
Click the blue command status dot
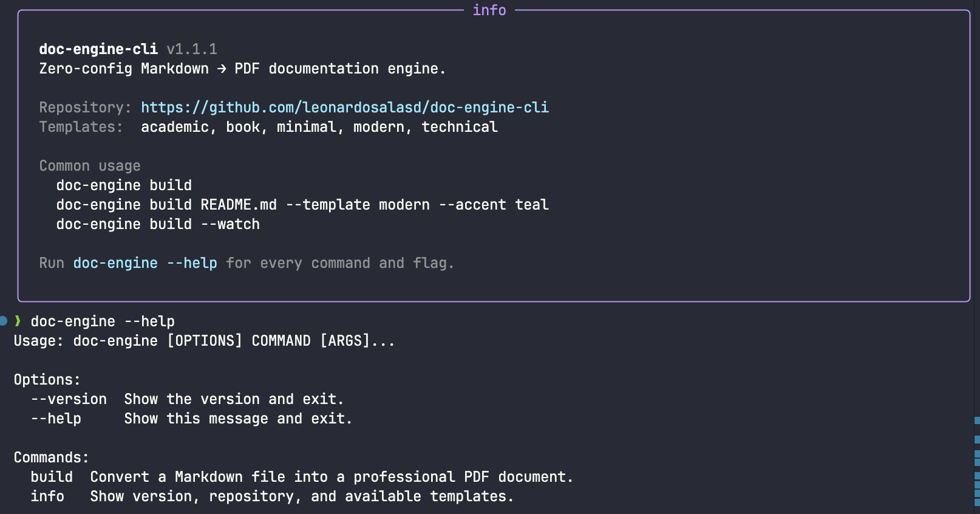point(3,321)
